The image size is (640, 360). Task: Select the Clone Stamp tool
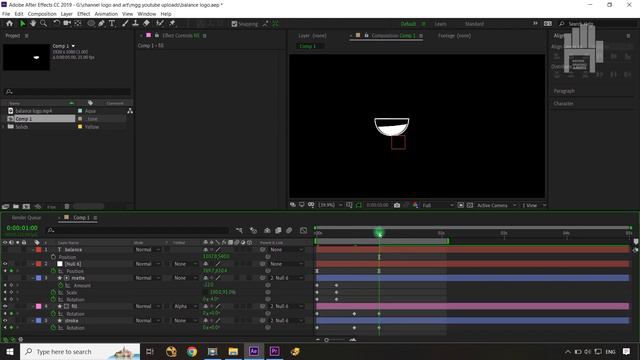(135, 24)
